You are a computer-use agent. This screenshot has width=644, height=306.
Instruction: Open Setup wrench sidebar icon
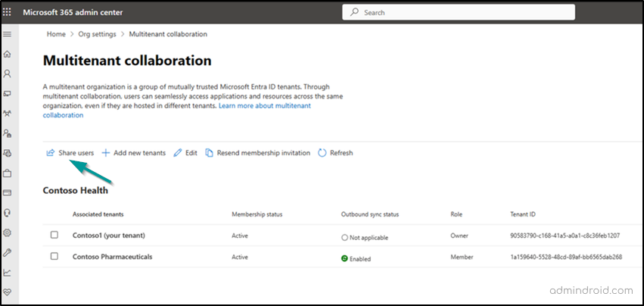tap(7, 252)
